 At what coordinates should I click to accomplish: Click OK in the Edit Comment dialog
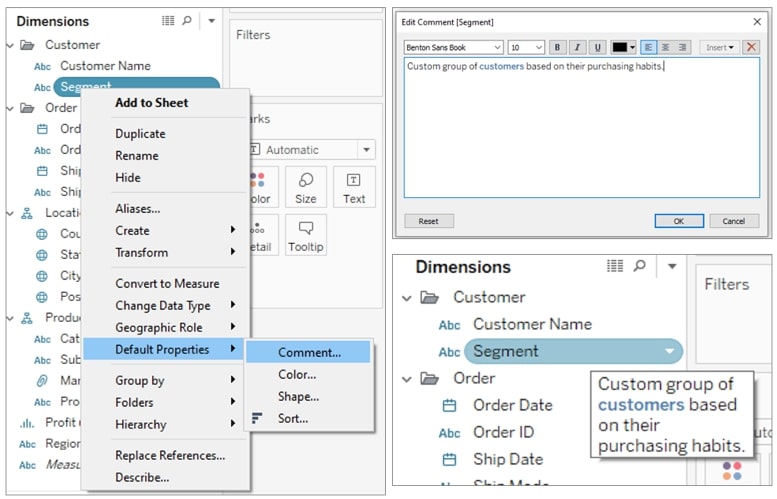(679, 221)
